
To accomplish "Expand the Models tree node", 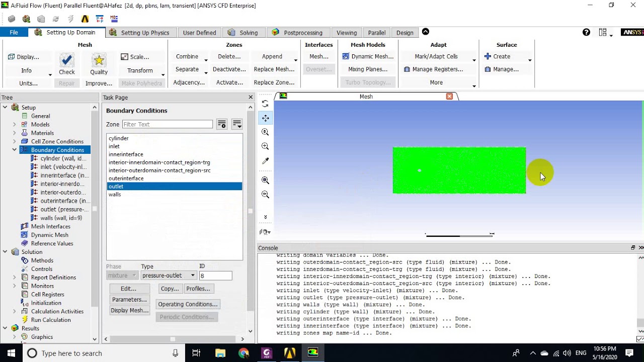I will tap(15, 124).
